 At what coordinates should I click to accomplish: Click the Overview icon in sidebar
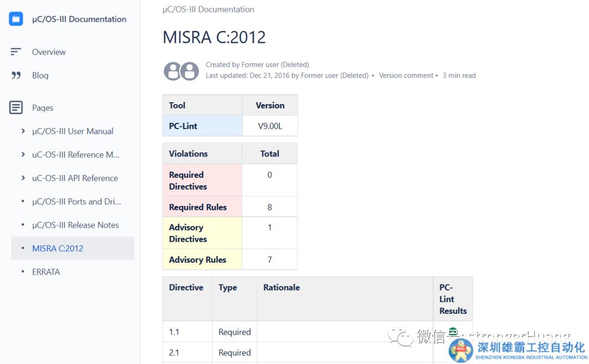click(x=16, y=52)
